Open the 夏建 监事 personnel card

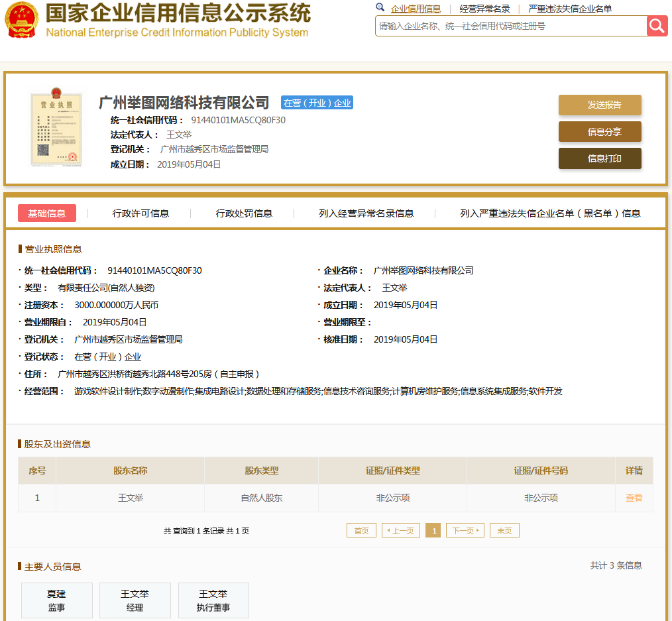[x=56, y=600]
